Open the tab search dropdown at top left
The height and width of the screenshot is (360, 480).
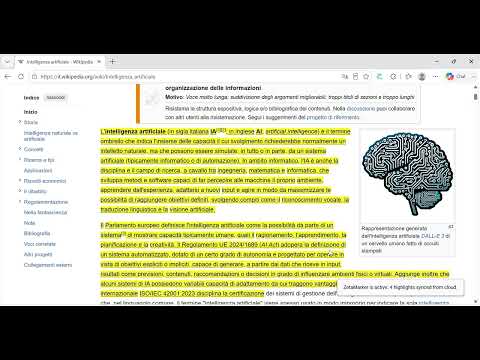tap(7, 62)
